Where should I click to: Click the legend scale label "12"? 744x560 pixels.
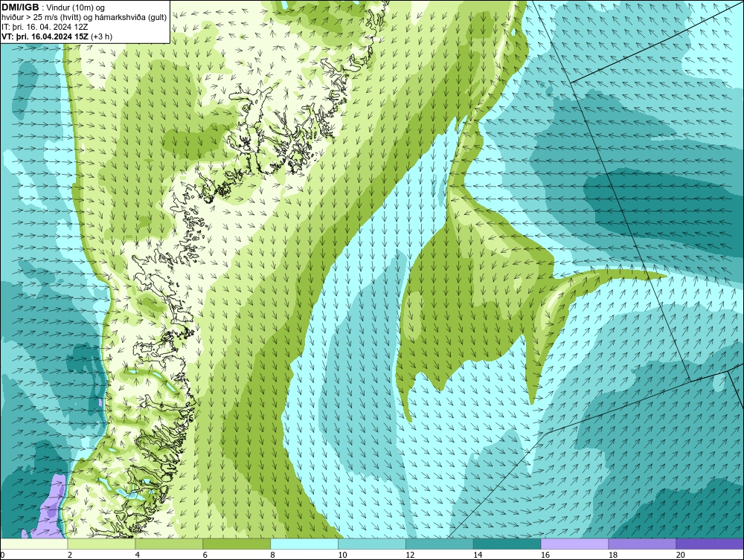pyautogui.click(x=410, y=555)
